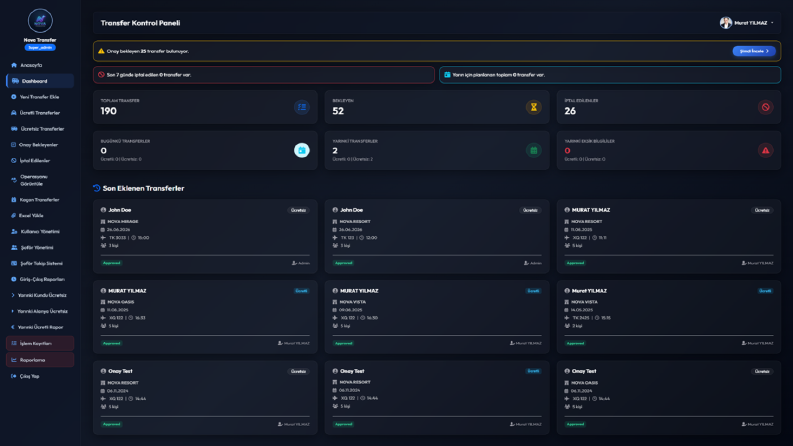Click the history icon beside Son Eklenen Transferler
The height and width of the screenshot is (446, 793).
coord(97,188)
